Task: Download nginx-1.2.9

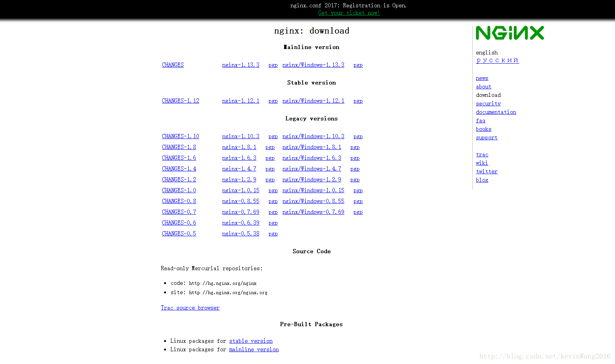Action: pos(239,179)
